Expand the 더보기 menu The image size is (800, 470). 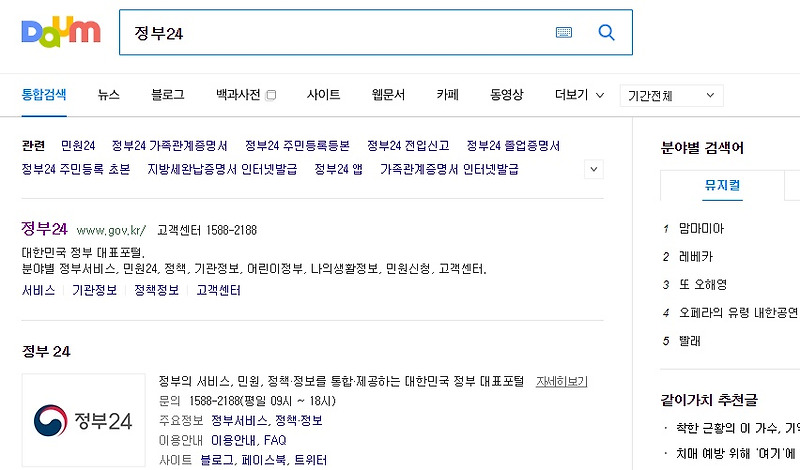pos(579,95)
